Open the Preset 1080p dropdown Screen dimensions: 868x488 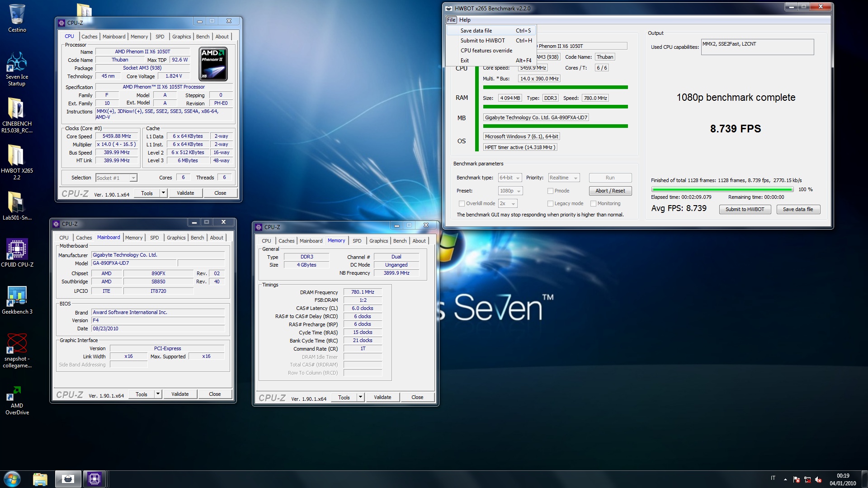coord(510,191)
